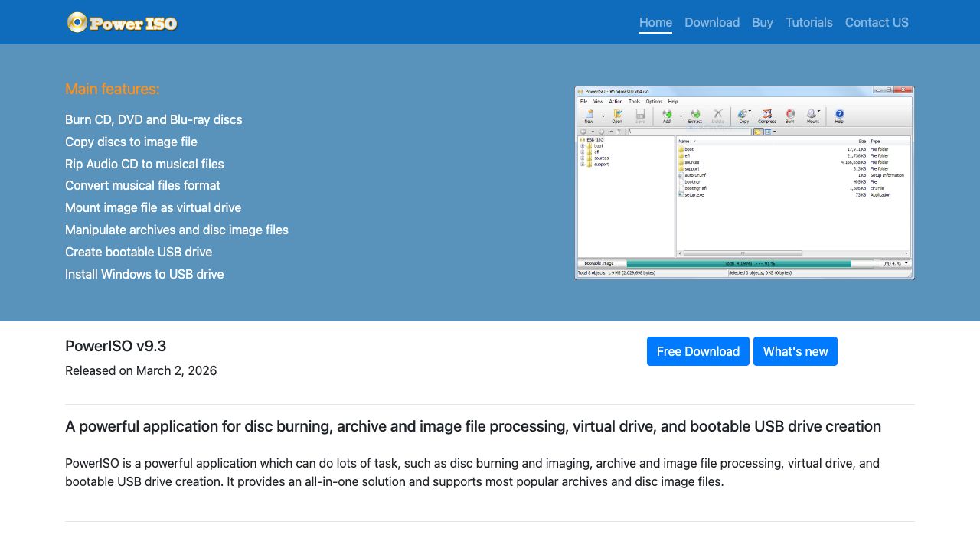
Task: Open the Contact US nav link
Action: (877, 22)
